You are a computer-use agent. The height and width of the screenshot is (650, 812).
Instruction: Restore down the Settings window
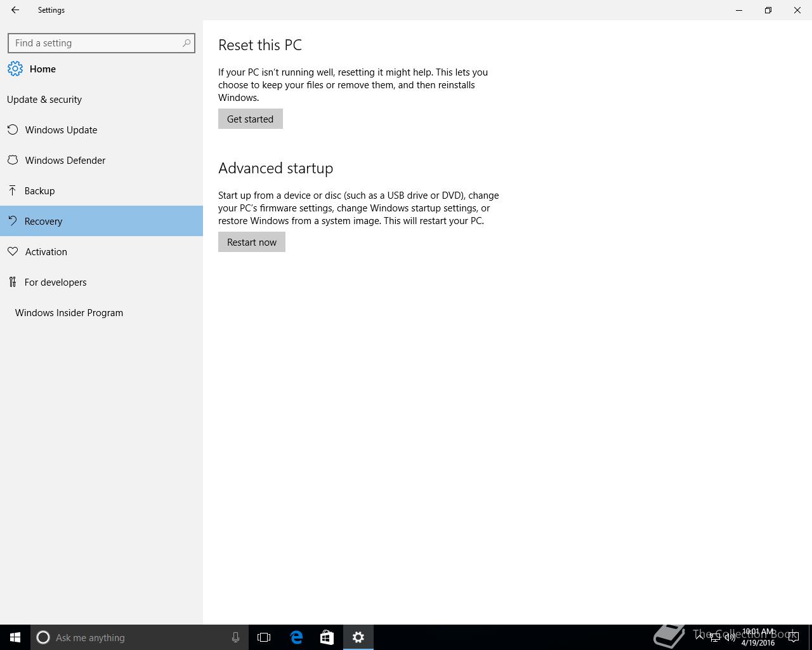point(768,10)
